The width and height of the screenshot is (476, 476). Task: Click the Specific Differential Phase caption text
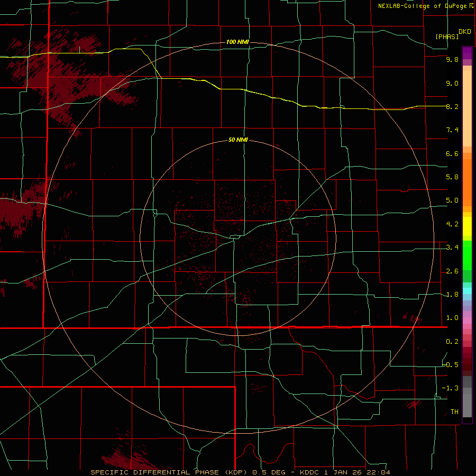(240, 472)
